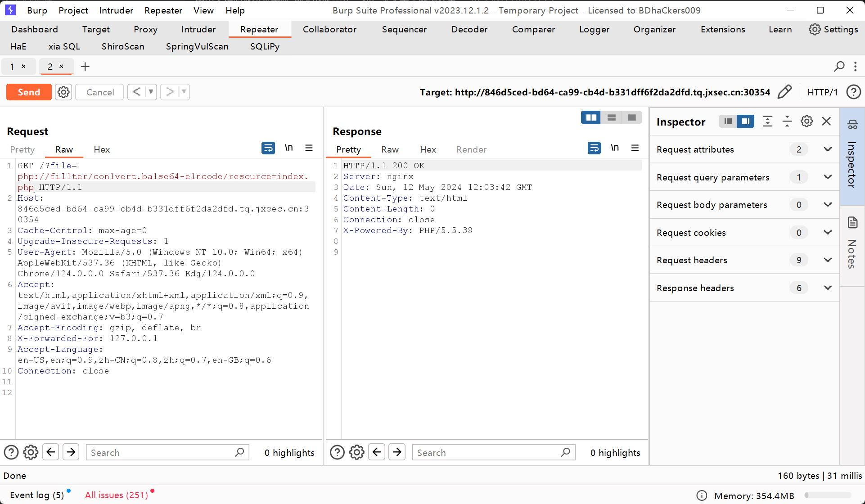Open history forward dropdown arrow
Viewport: 865px width, 504px height.
pos(184,92)
